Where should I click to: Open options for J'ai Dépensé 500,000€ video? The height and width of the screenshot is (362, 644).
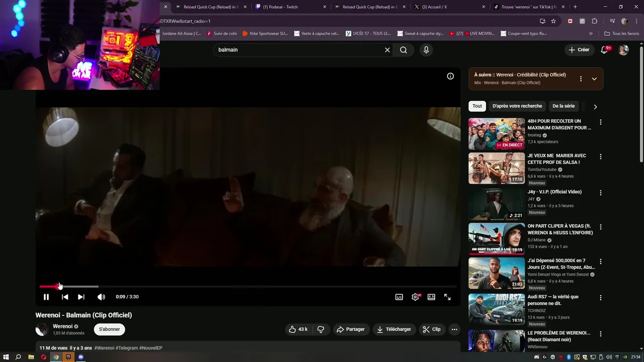(x=600, y=262)
